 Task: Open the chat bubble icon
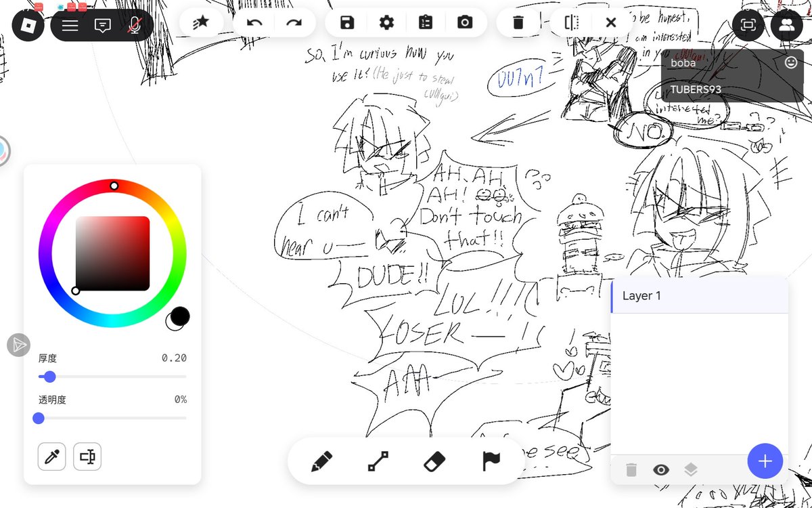(103, 26)
